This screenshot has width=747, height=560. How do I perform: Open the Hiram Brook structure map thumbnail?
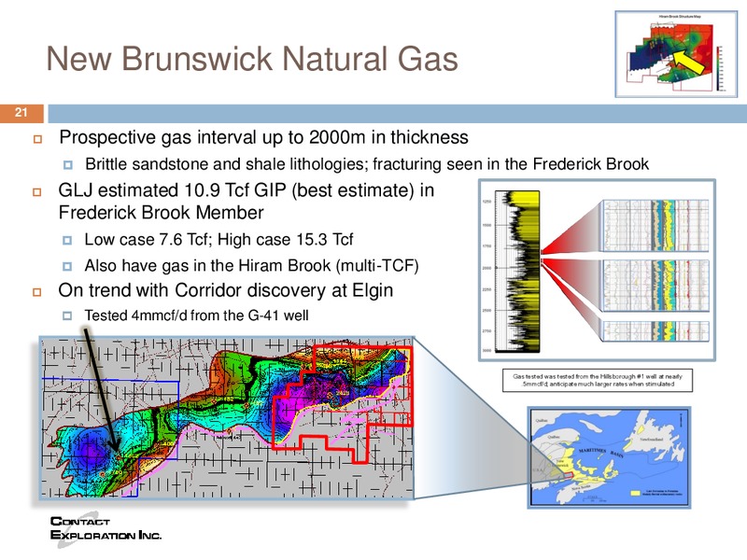click(x=676, y=54)
